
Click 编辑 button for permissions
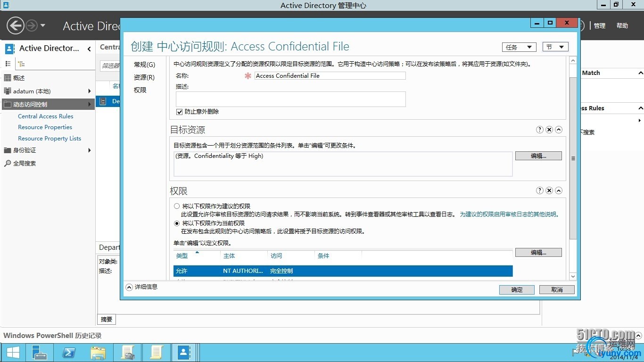[538, 253]
